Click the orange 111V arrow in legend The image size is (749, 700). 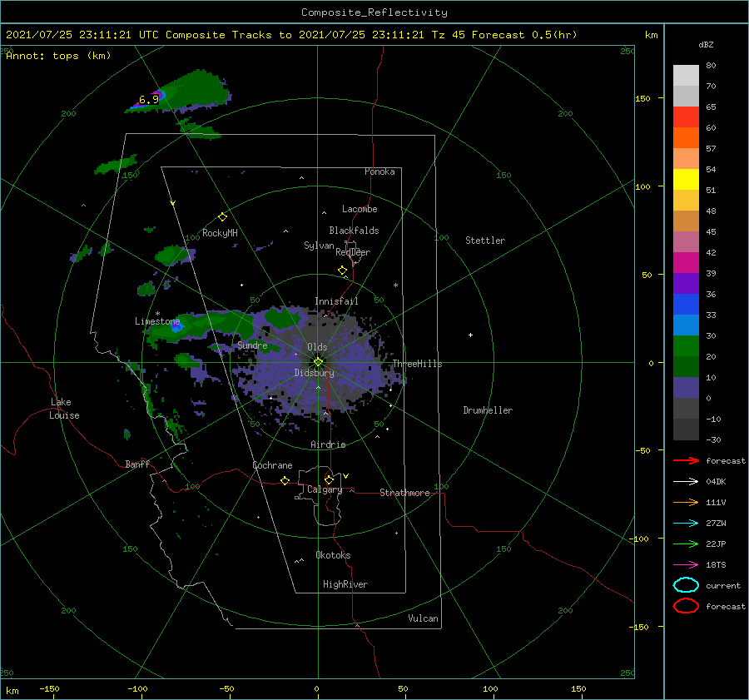point(686,502)
